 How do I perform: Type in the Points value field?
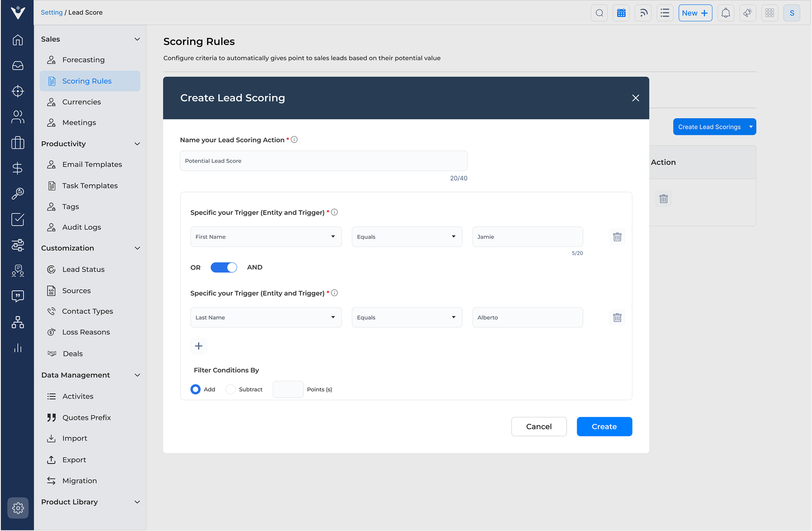[x=288, y=389]
